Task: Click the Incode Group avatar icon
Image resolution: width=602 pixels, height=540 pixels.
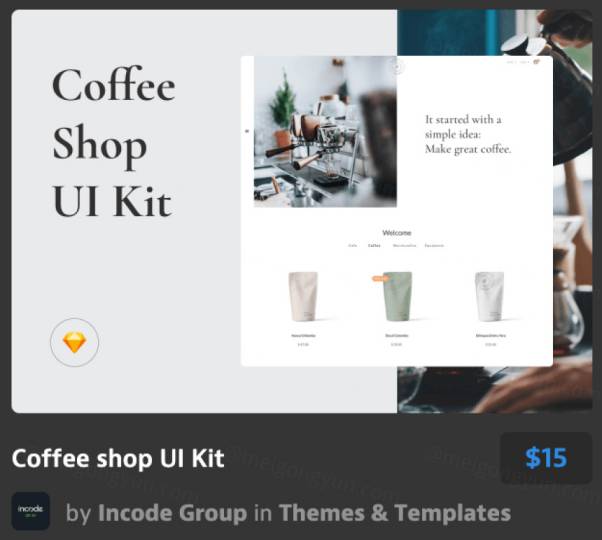Action: (30, 511)
